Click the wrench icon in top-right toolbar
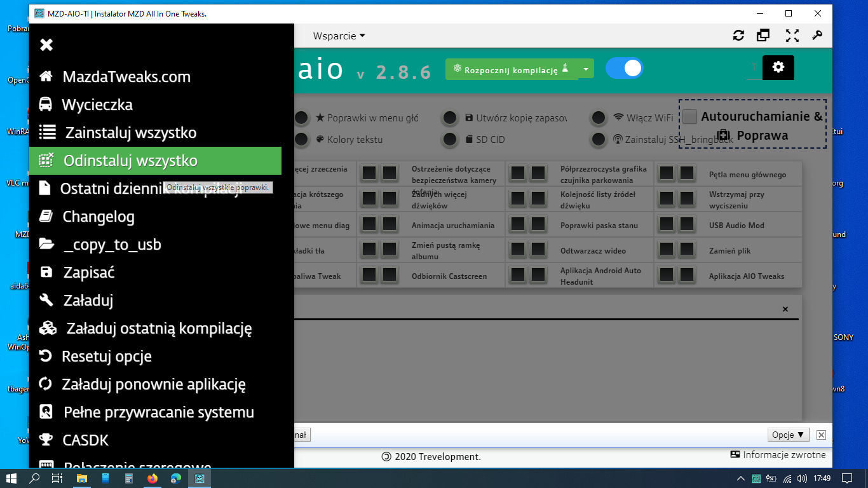Viewport: 868px width, 488px height. tap(818, 36)
